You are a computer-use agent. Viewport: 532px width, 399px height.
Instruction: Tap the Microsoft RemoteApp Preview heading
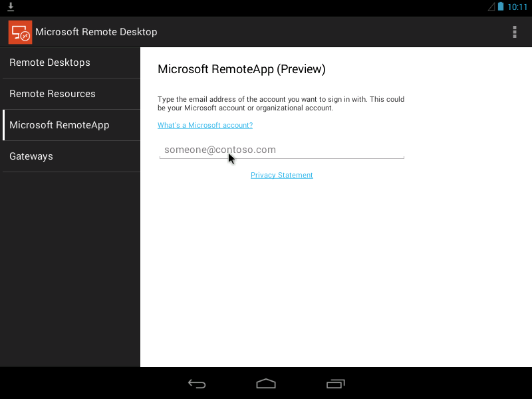[241, 68]
